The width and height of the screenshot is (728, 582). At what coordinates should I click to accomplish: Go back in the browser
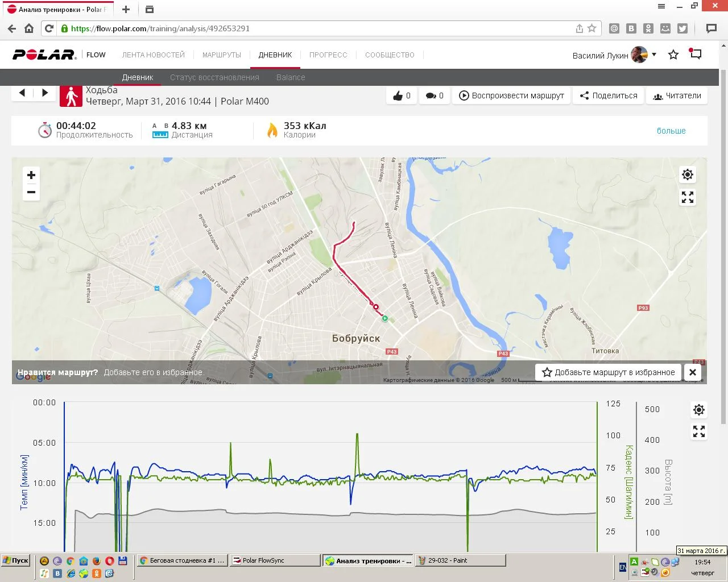click(12, 28)
